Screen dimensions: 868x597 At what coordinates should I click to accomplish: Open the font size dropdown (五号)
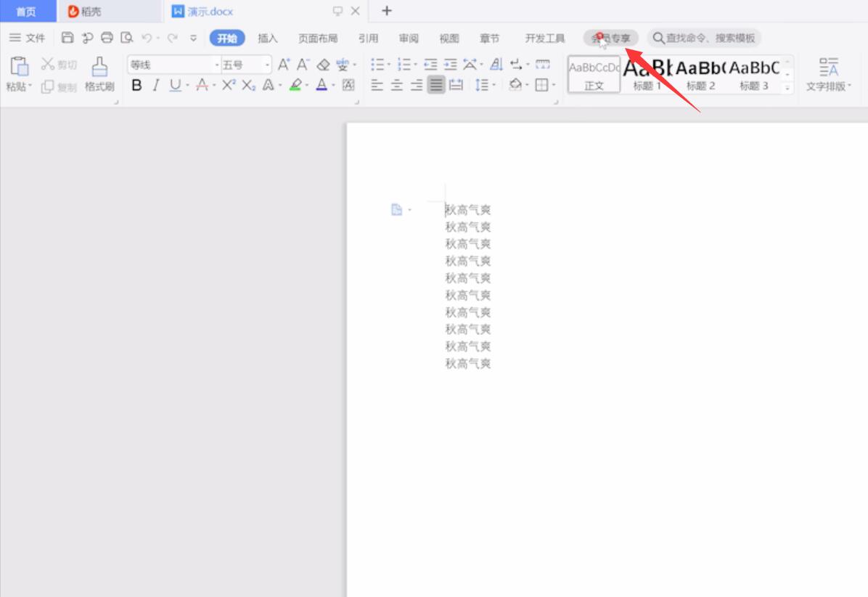(267, 65)
